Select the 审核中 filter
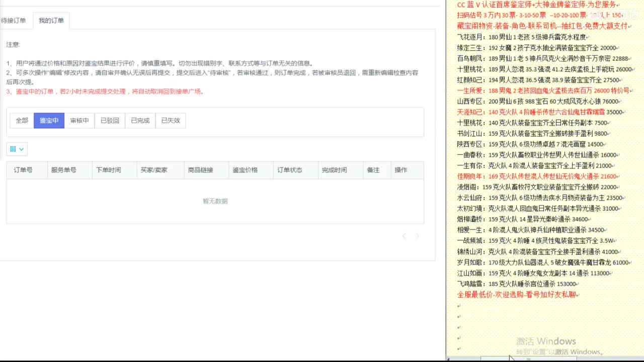The image size is (644, 362). (79, 120)
